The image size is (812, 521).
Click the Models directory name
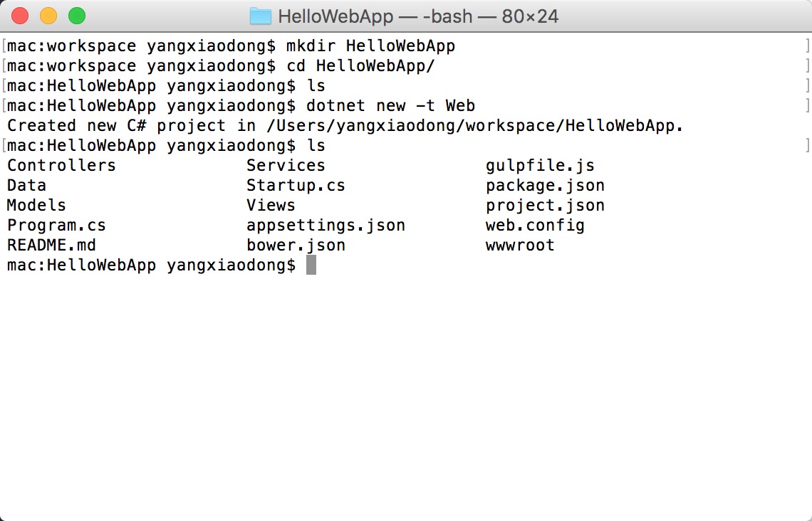coord(36,205)
